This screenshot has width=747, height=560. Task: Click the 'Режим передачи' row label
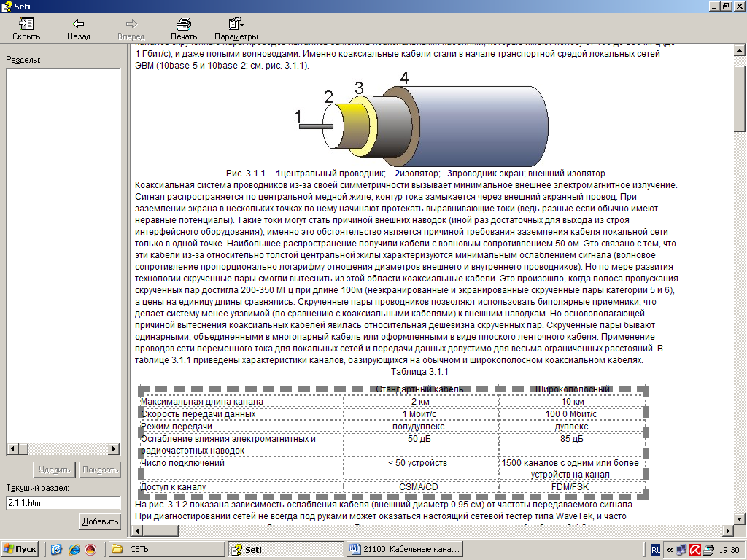pos(177,427)
